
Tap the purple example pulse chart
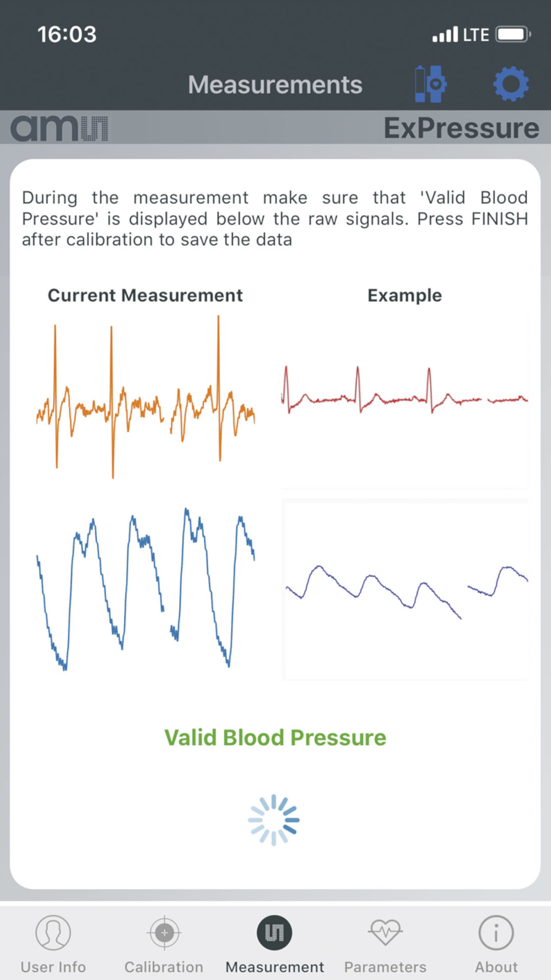pyautogui.click(x=405, y=590)
